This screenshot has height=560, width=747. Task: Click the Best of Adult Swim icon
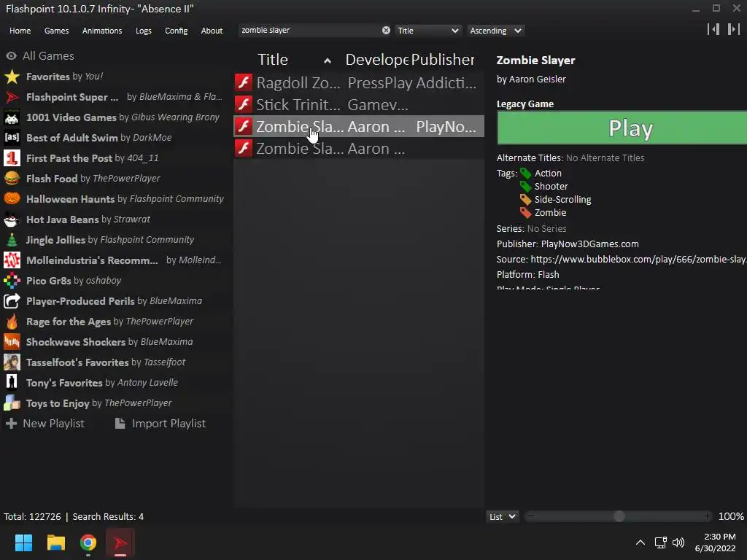[12, 138]
